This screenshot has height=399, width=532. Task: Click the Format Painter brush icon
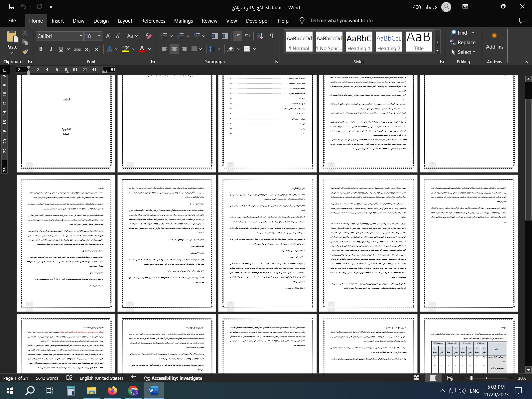25,52
